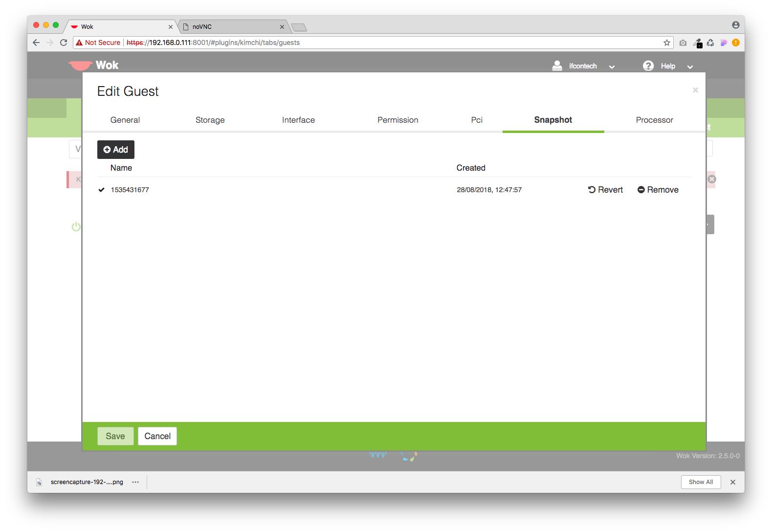Remove snapshot 1535431677
The image size is (772, 532).
coord(658,190)
